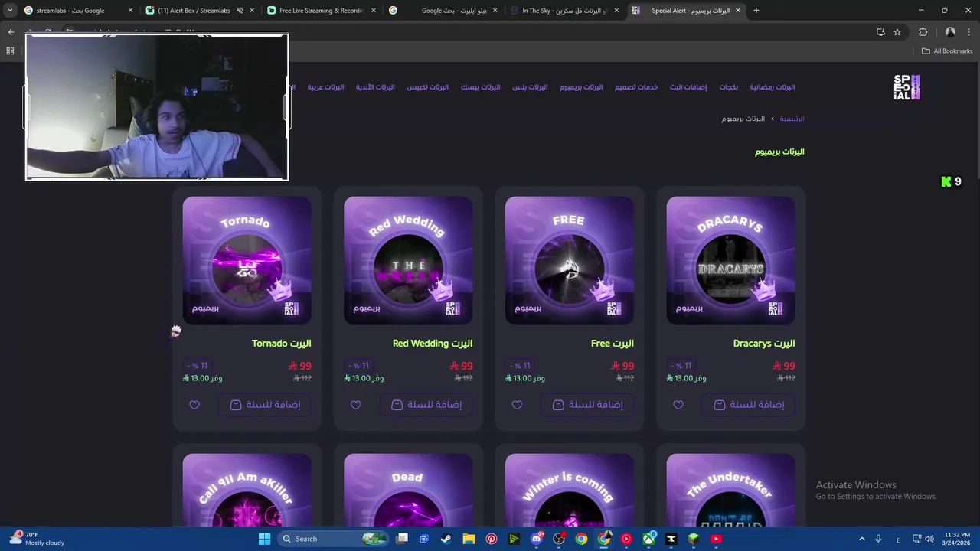Add Tornado alert to cart
This screenshot has height=551, width=980.
point(265,405)
